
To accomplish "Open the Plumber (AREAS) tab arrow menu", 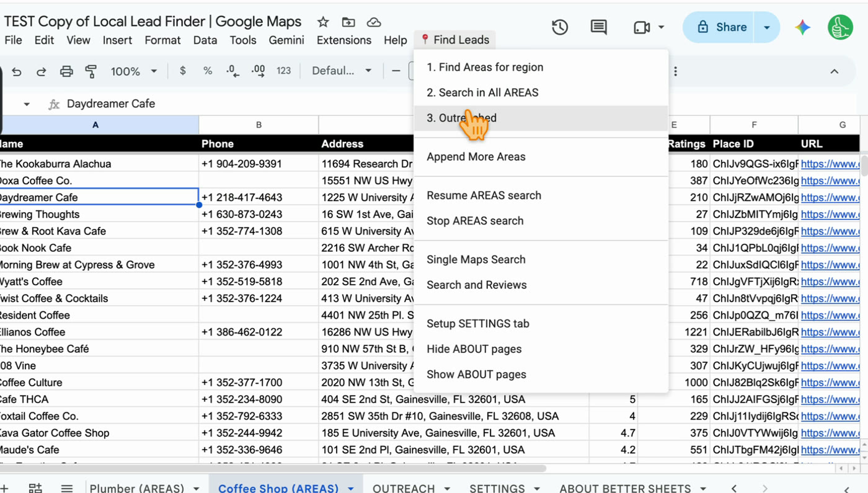I will tap(196, 489).
